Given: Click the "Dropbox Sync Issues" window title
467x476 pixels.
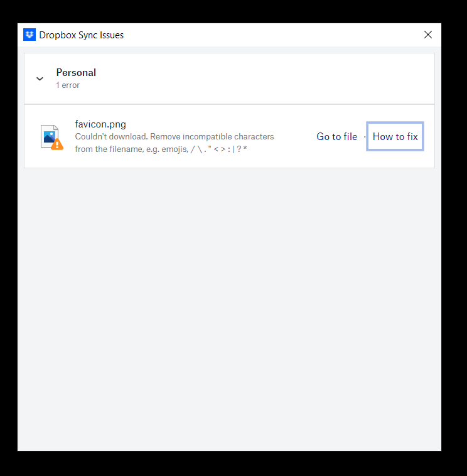Looking at the screenshot, I should 82,35.
